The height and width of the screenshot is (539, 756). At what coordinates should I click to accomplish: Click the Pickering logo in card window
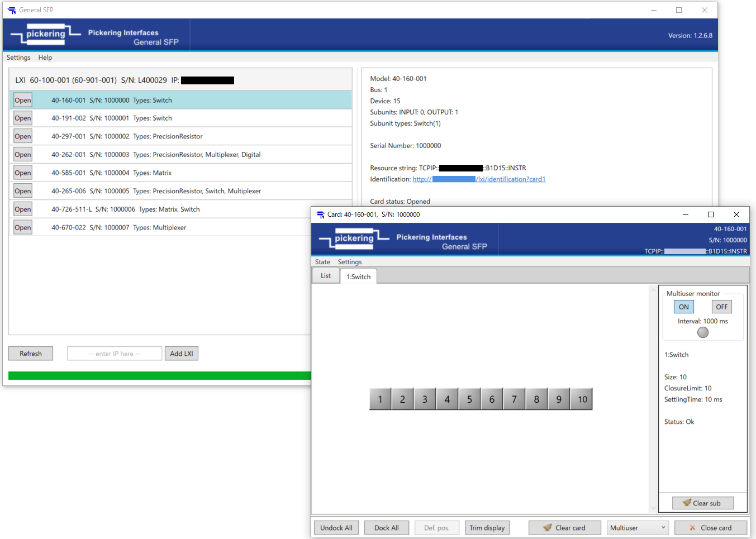click(x=354, y=239)
